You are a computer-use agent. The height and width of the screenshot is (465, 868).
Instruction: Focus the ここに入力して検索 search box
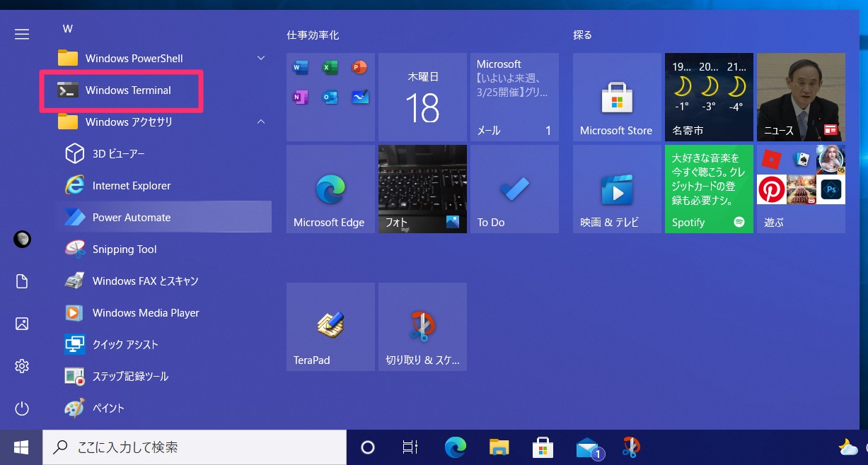click(195, 447)
